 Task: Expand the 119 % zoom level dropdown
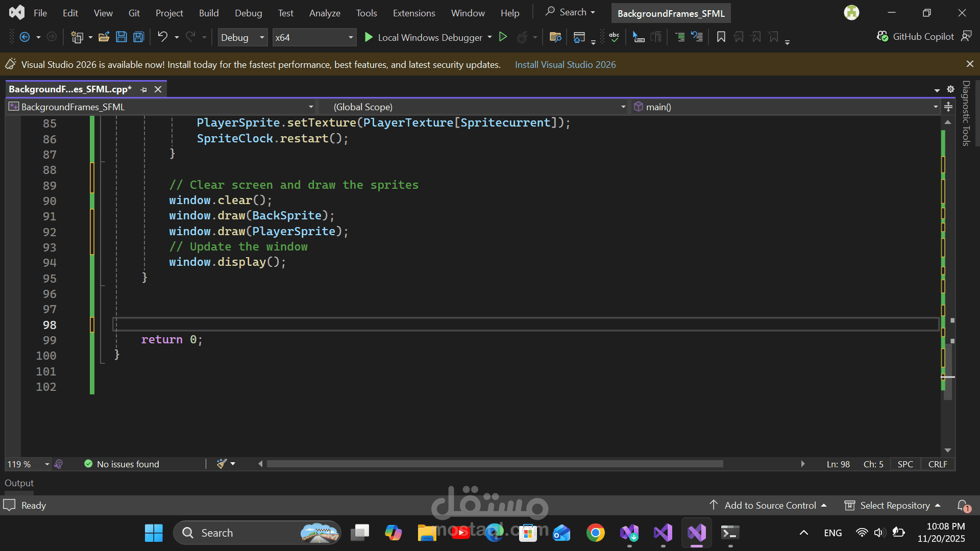pos(46,464)
